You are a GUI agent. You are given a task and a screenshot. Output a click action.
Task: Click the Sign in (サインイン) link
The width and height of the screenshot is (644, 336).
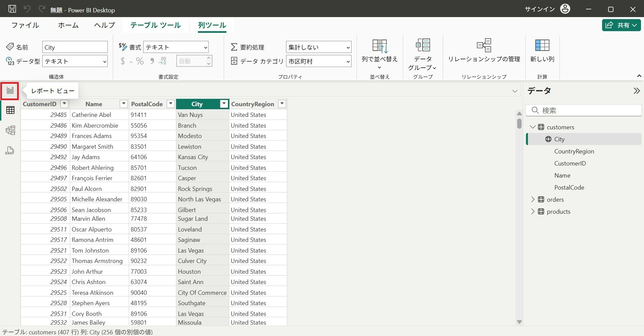pyautogui.click(x=540, y=9)
